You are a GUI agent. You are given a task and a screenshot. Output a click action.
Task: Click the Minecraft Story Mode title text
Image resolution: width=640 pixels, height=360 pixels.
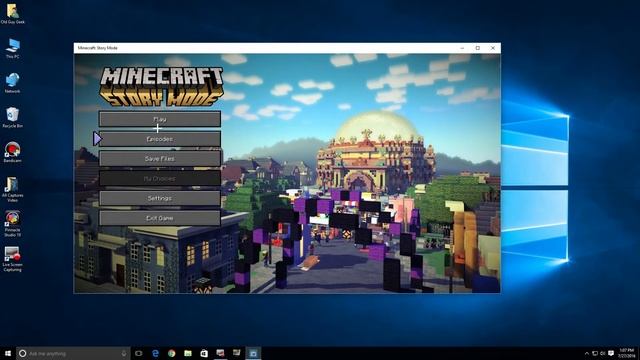click(x=98, y=48)
